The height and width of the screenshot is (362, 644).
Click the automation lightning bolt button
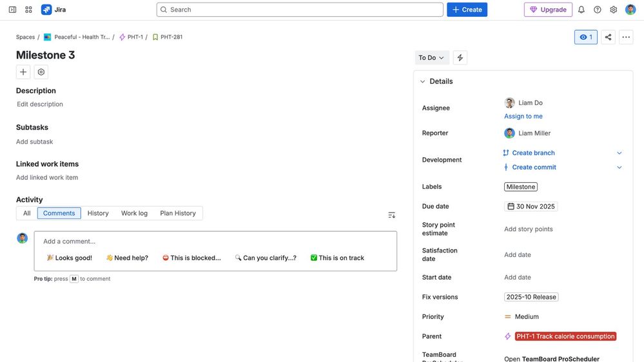tap(460, 57)
